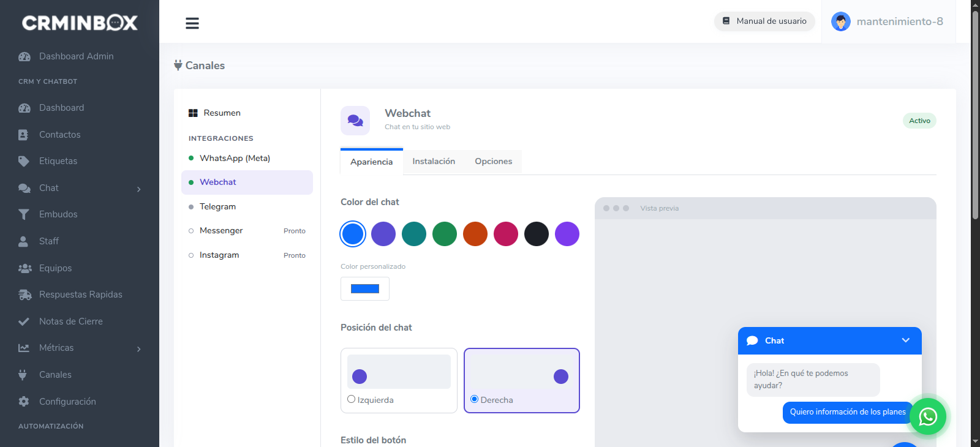Click the Embudos funnel icon

coord(24,214)
